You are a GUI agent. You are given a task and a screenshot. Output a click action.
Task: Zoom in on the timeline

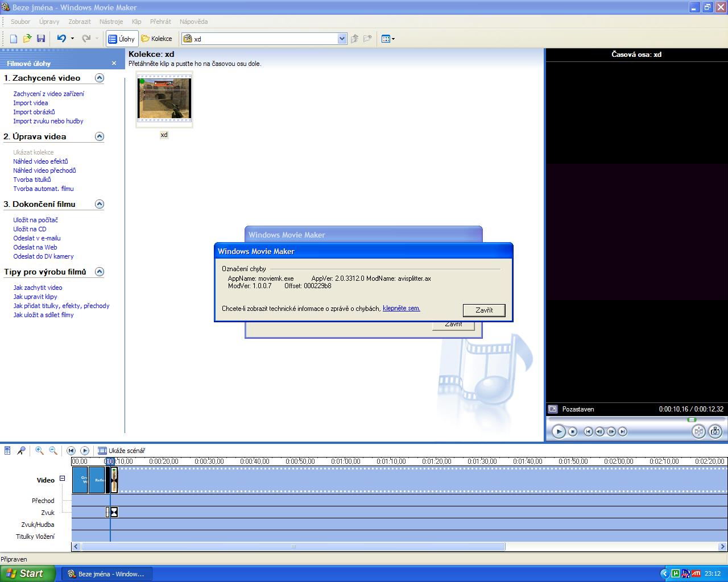tap(39, 451)
